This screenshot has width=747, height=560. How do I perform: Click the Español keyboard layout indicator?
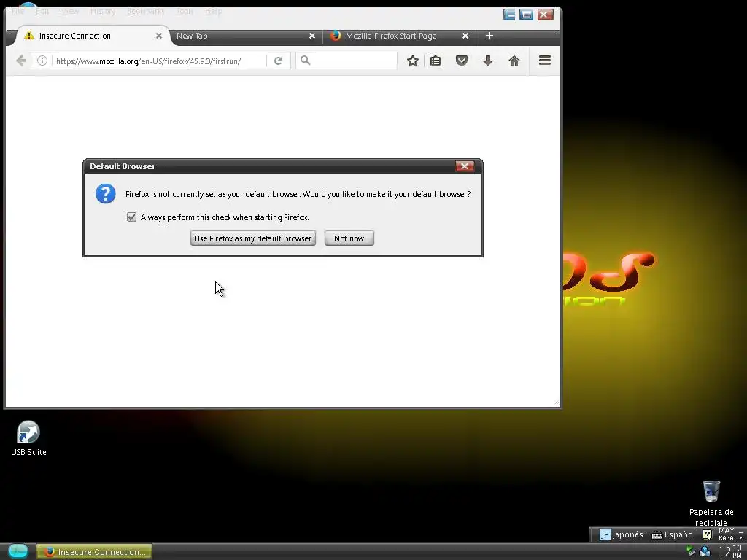click(673, 534)
